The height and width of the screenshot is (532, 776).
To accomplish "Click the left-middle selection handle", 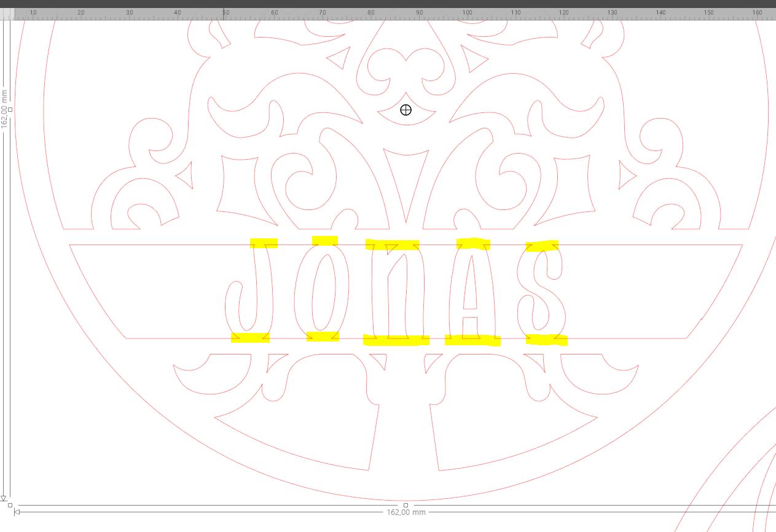I will pos(10,109).
